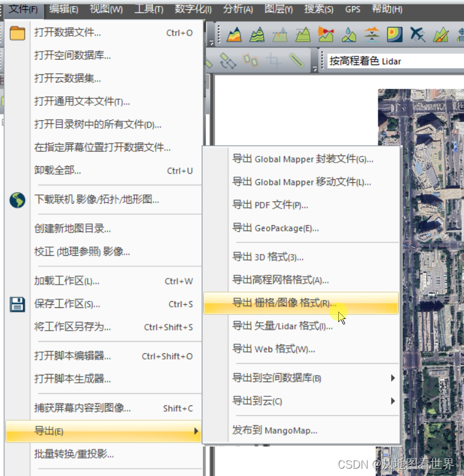The width and height of the screenshot is (464, 476).
Task: Choose 创建新地图目录...
Action: (x=103, y=229)
